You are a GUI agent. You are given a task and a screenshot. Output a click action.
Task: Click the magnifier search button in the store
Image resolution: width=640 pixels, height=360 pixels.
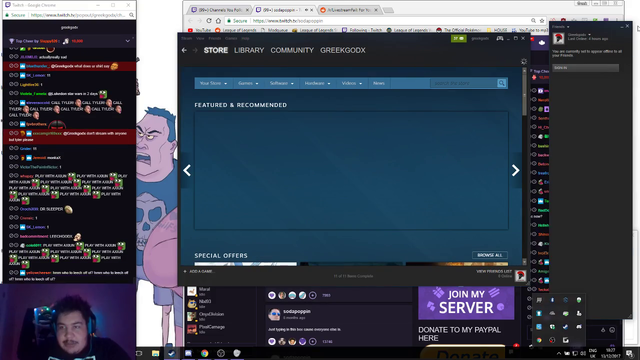[x=502, y=83]
